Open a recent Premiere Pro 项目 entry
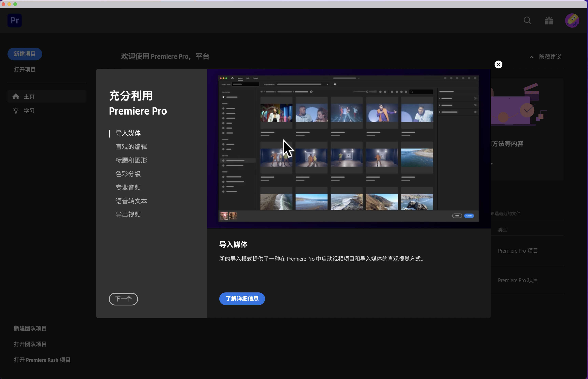 (517, 251)
